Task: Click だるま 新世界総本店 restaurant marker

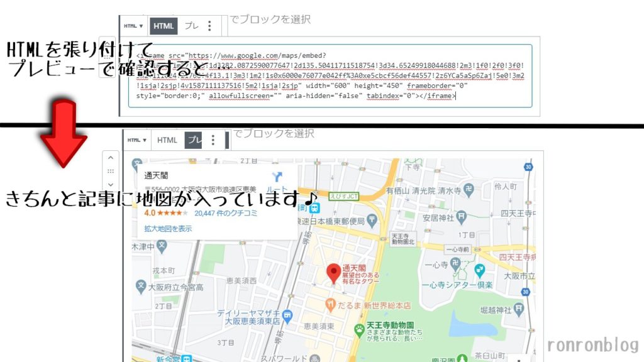Action: point(330,305)
